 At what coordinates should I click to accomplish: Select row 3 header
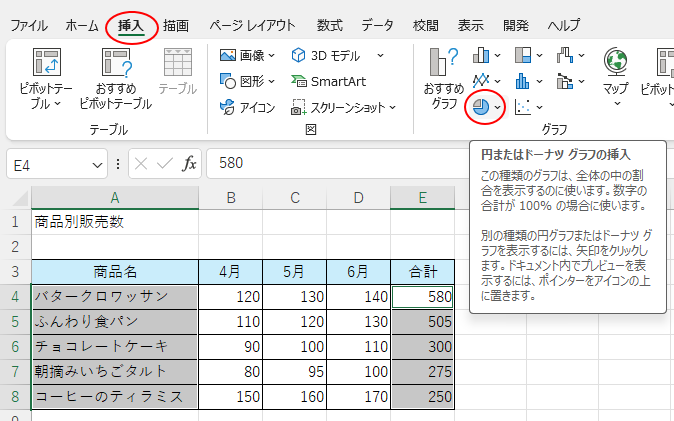(15, 272)
